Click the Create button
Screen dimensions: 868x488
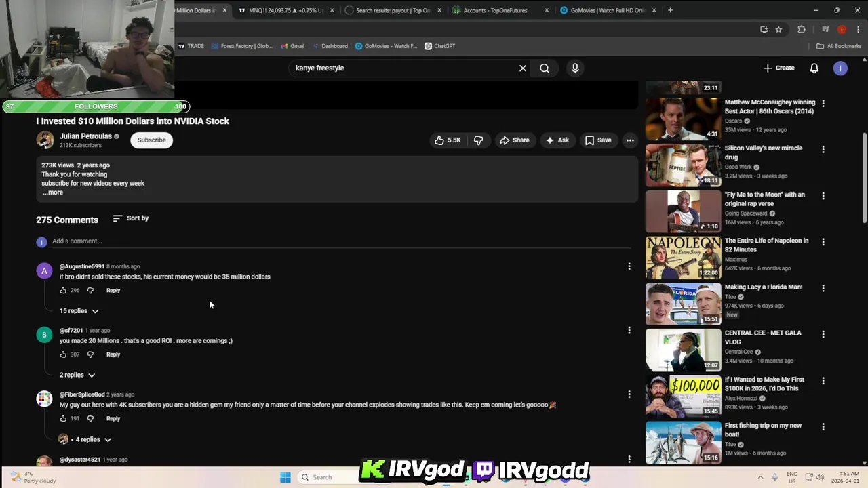coord(778,68)
